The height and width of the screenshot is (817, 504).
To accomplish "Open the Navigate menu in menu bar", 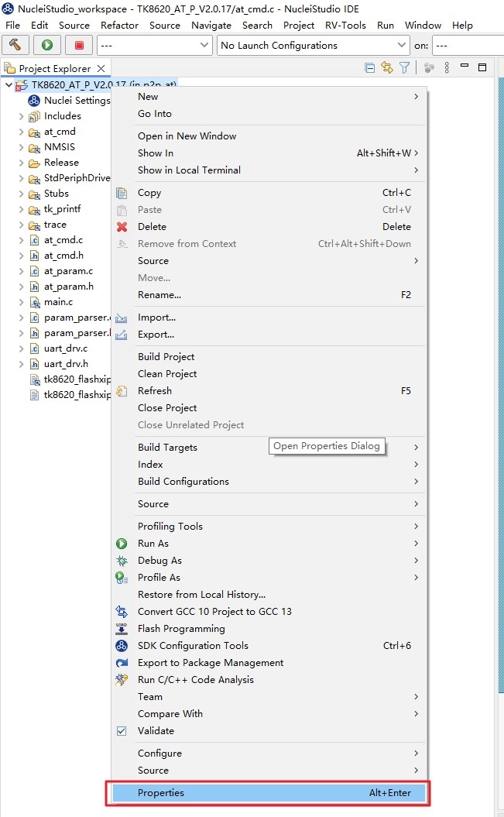I will tap(211, 25).
